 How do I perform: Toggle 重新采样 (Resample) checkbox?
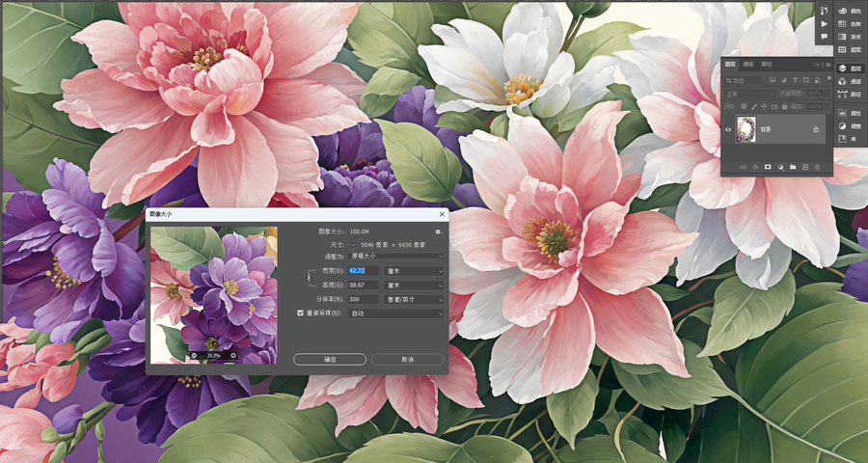click(x=301, y=313)
